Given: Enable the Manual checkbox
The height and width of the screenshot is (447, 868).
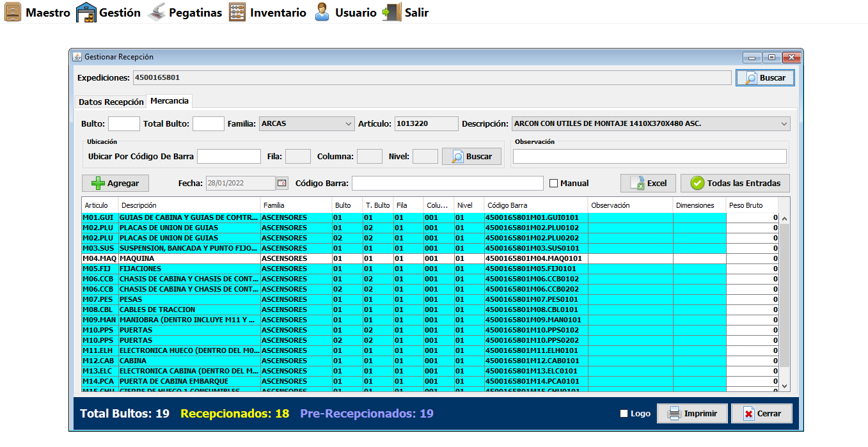Looking at the screenshot, I should [554, 184].
